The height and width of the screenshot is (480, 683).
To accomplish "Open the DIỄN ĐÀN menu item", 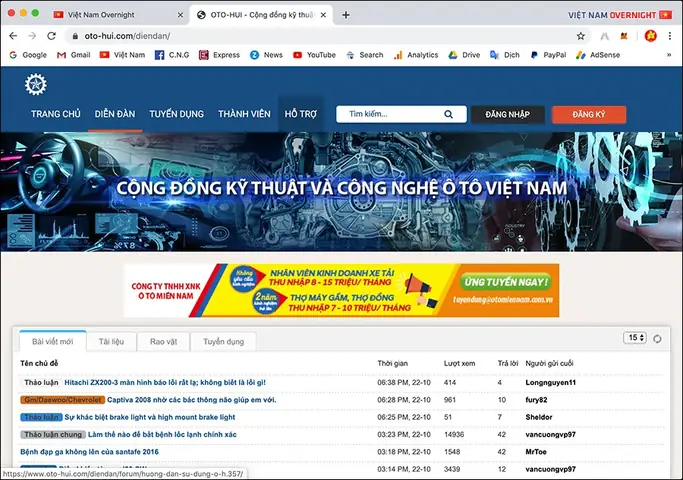I will click(115, 114).
